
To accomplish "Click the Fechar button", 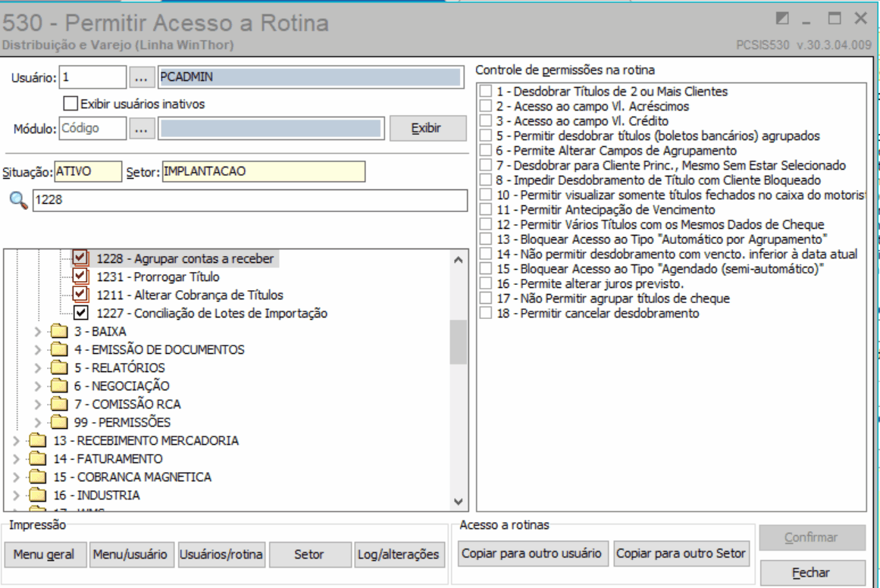I will (x=812, y=573).
